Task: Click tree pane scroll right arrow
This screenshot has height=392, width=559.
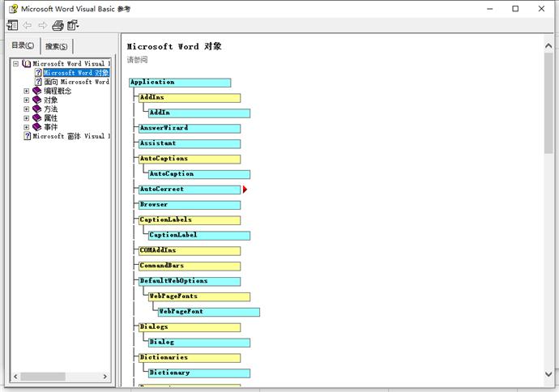Action: coord(105,377)
